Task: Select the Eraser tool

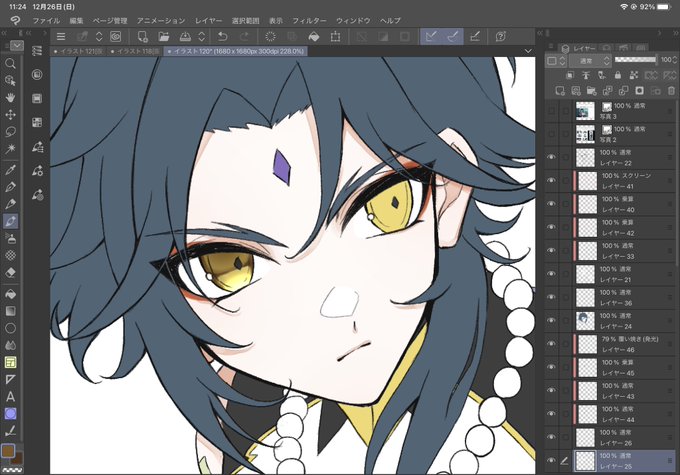Action: pos(10,272)
